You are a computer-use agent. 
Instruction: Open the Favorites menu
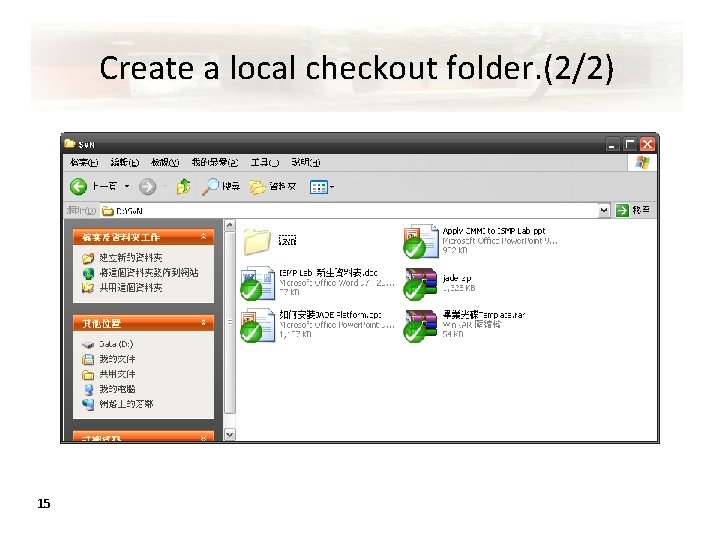(x=214, y=162)
